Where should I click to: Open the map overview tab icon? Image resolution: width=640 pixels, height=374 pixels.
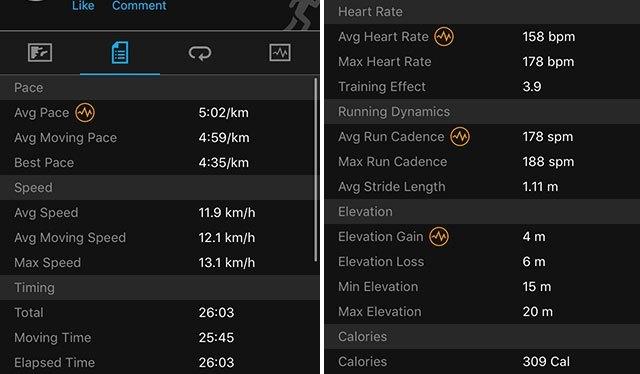click(x=40, y=53)
